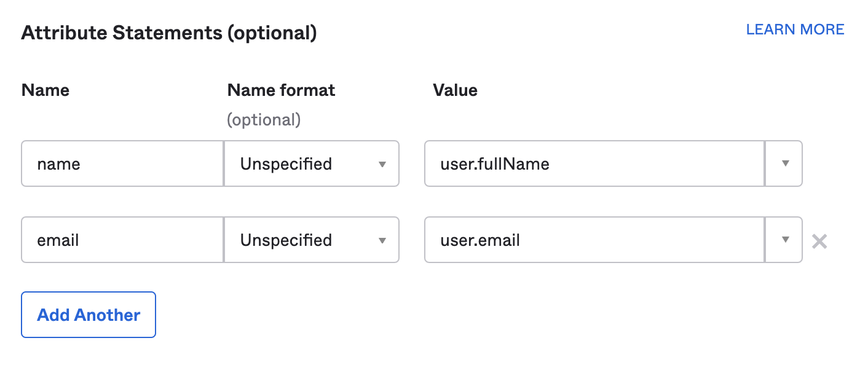Click the arrow on the first Unspecified dropdown
Image resolution: width=868 pixels, height=370 pixels.
pyautogui.click(x=382, y=163)
